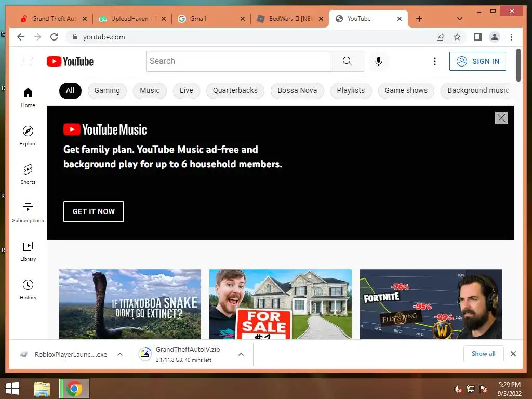Select the Background music filter chip
The width and height of the screenshot is (532, 399).
tap(477, 90)
